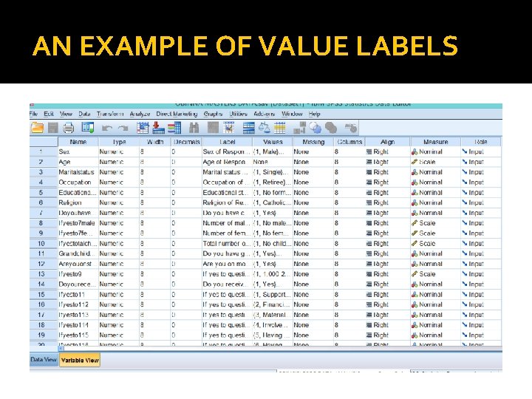Open the Variables info icon
This screenshot has height=399, width=532.
pos(174,128)
